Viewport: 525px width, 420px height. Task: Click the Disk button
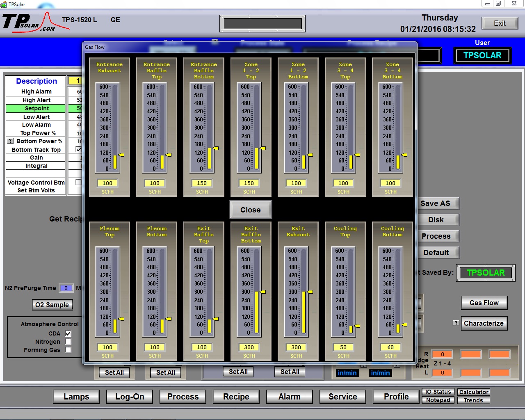(x=437, y=220)
